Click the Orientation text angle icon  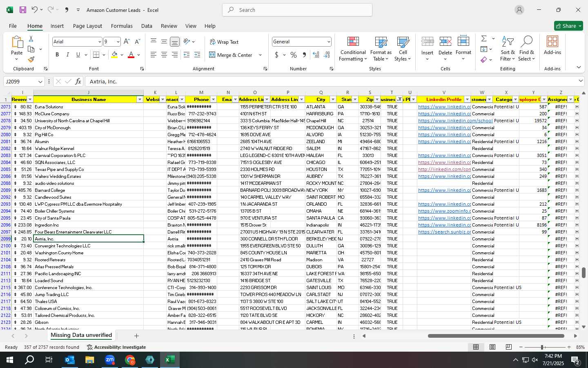click(187, 41)
